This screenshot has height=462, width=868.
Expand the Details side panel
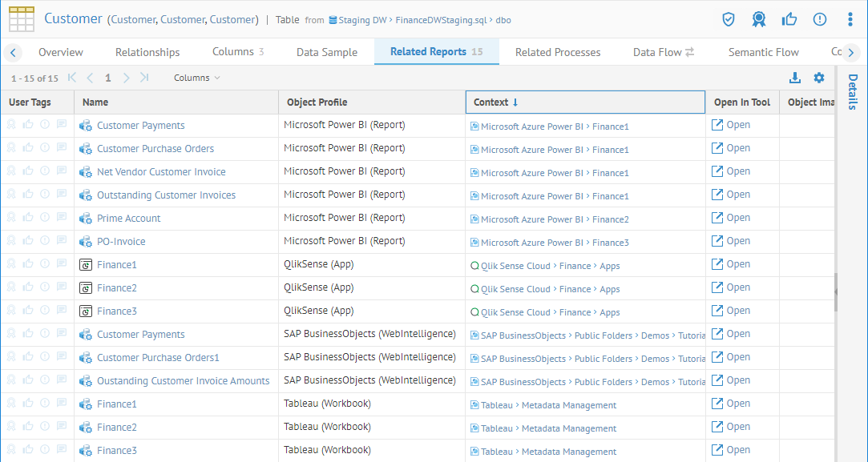click(x=852, y=92)
